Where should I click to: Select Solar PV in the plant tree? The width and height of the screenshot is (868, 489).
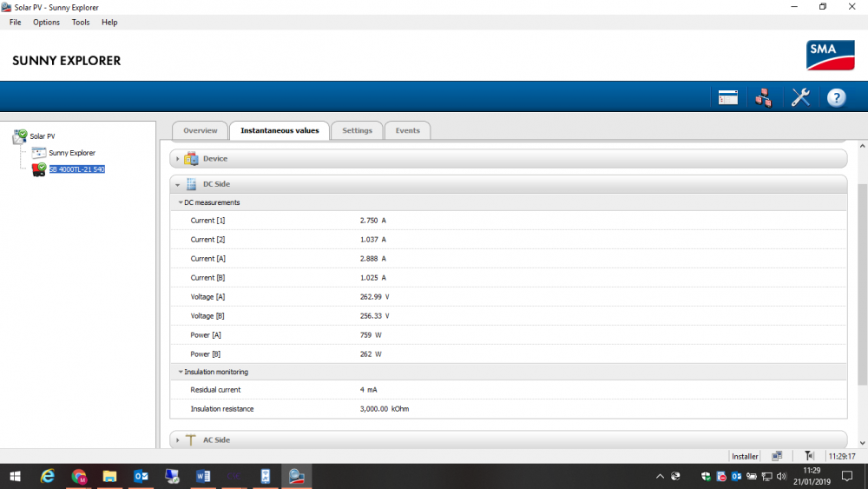pyautogui.click(x=42, y=136)
